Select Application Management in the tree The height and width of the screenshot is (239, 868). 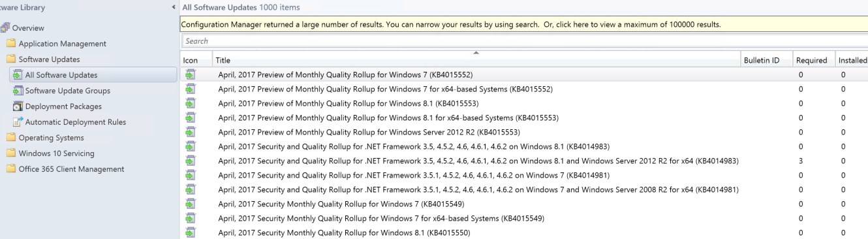pos(62,44)
